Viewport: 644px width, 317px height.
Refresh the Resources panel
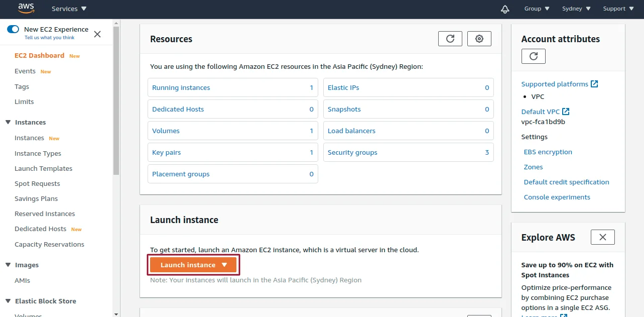click(x=450, y=39)
